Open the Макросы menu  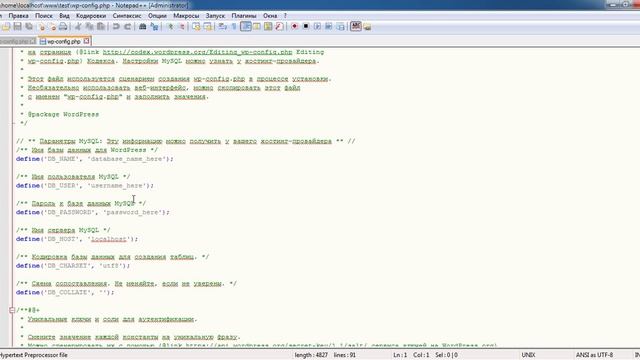pos(186,16)
